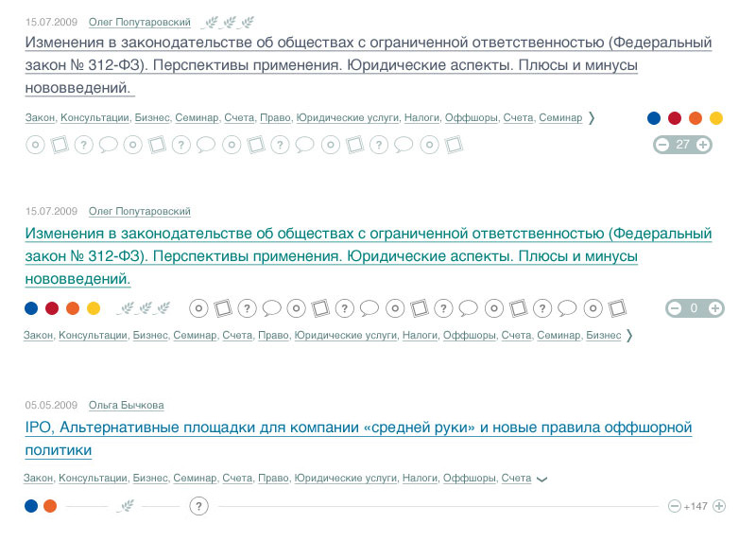Click the laurel icon in the IPO article row
This screenshot has height=541, width=756.
124,507
